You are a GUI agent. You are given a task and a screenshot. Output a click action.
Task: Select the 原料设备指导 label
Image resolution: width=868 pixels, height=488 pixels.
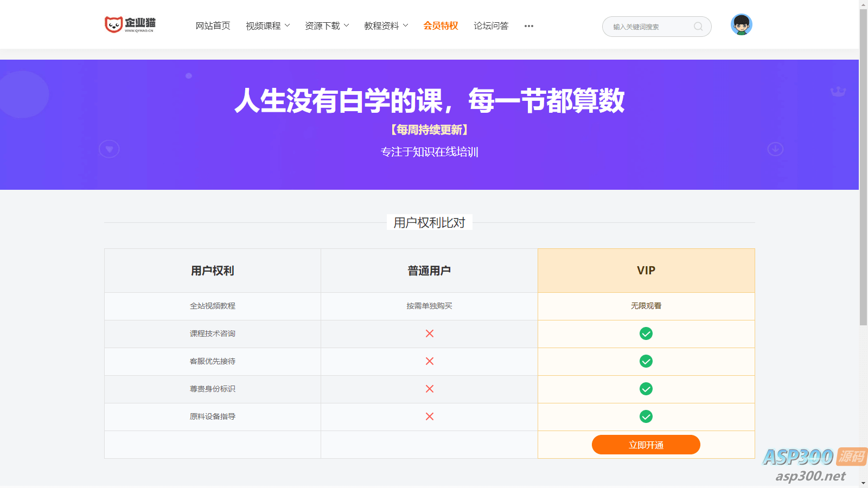[x=213, y=416]
